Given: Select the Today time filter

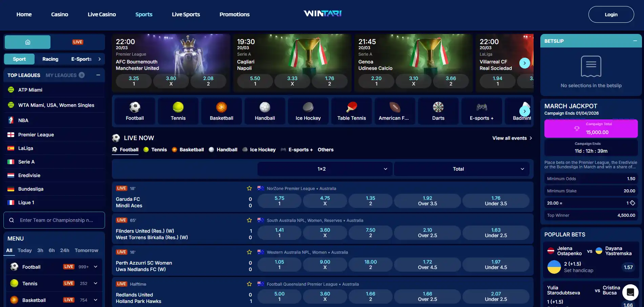Looking at the screenshot, I should [x=25, y=250].
